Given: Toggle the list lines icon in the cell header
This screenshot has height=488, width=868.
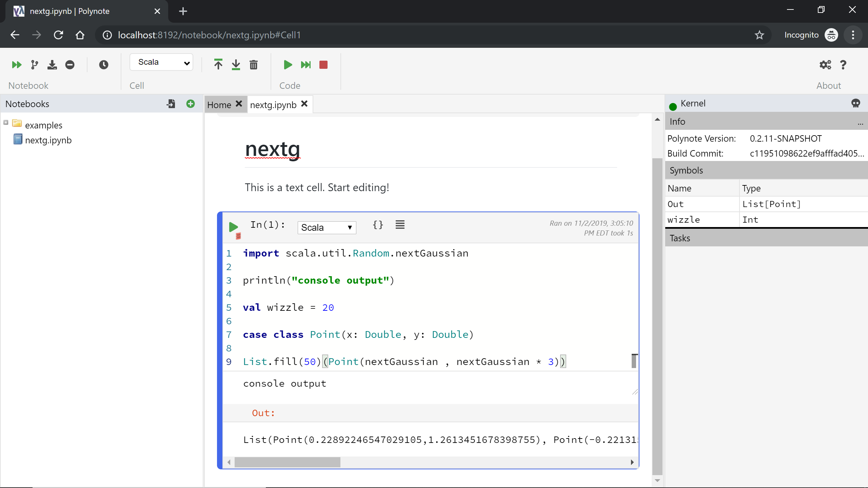Looking at the screenshot, I should [400, 224].
